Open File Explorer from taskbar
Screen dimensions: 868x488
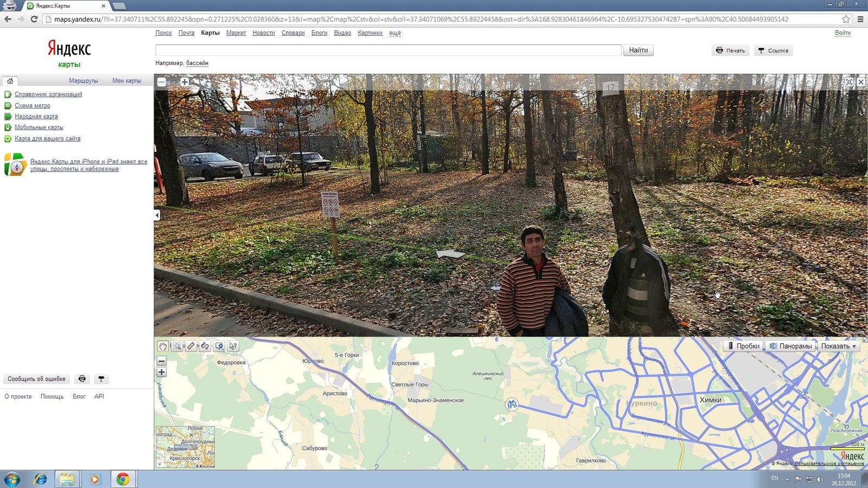tap(67, 479)
